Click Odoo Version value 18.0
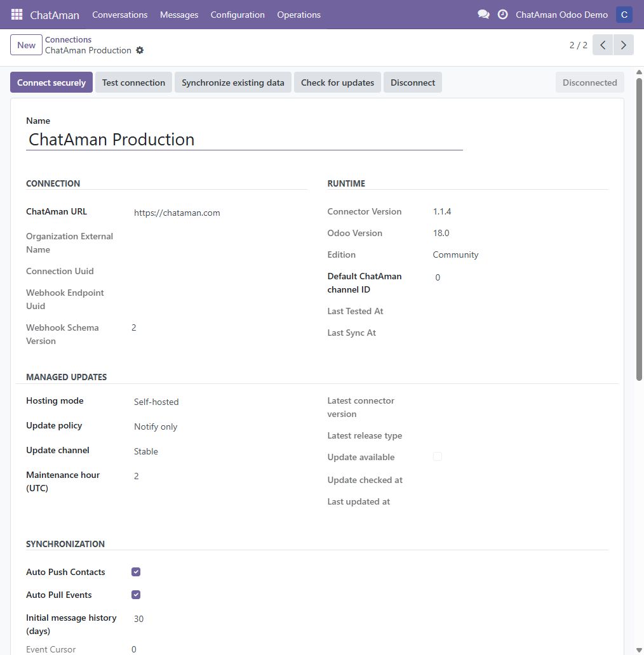Screen dimensions: 644x655 pos(441,233)
